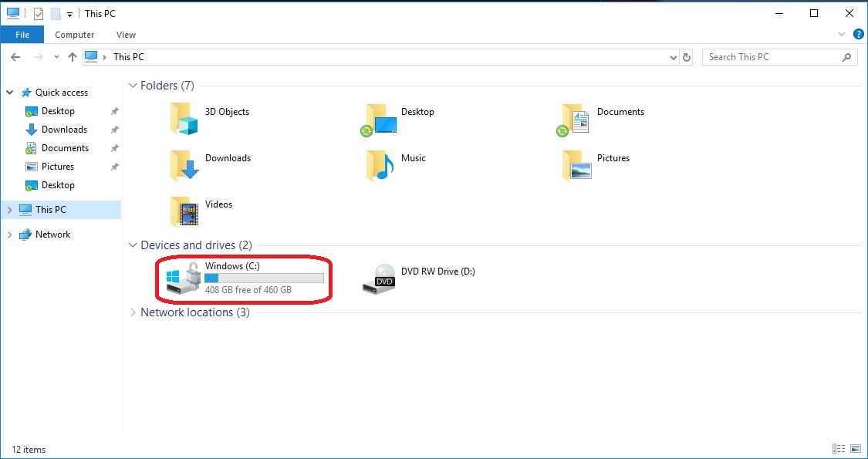The image size is (868, 459).
Task: Collapse the Devices and drives section
Action: (132, 245)
